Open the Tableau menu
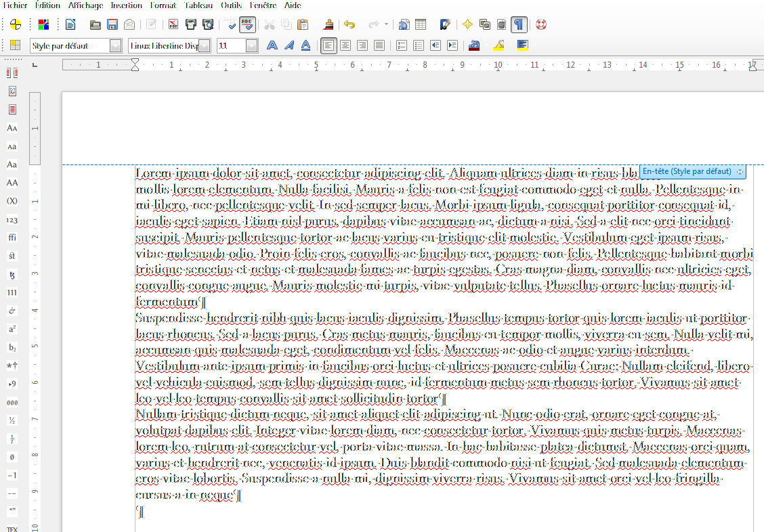Image resolution: width=764 pixels, height=532 pixels. click(x=198, y=5)
